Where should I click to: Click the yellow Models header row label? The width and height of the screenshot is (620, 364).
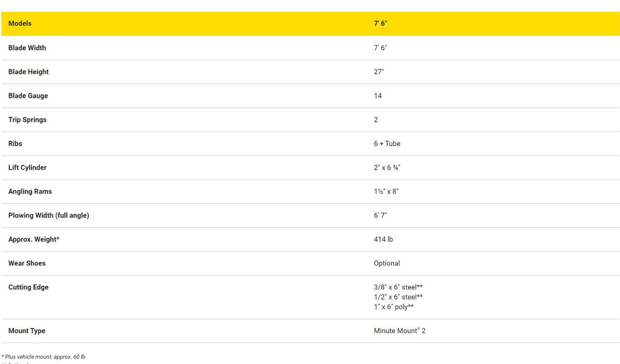20,23
